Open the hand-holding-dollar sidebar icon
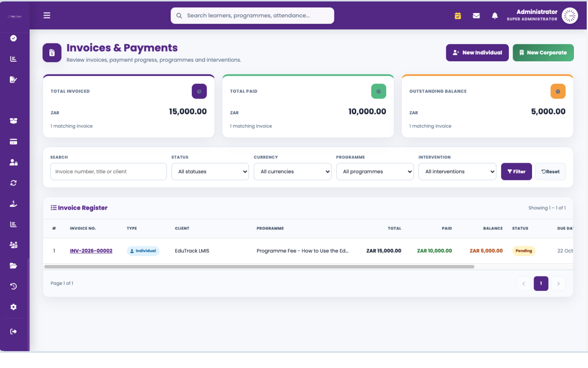Viewport: 588px width, 368px height. click(x=13, y=204)
